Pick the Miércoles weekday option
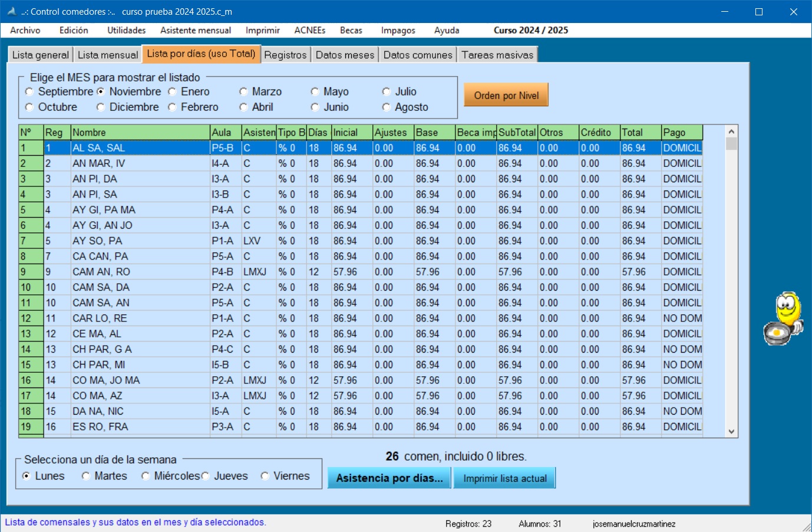This screenshot has height=532, width=812. point(146,476)
